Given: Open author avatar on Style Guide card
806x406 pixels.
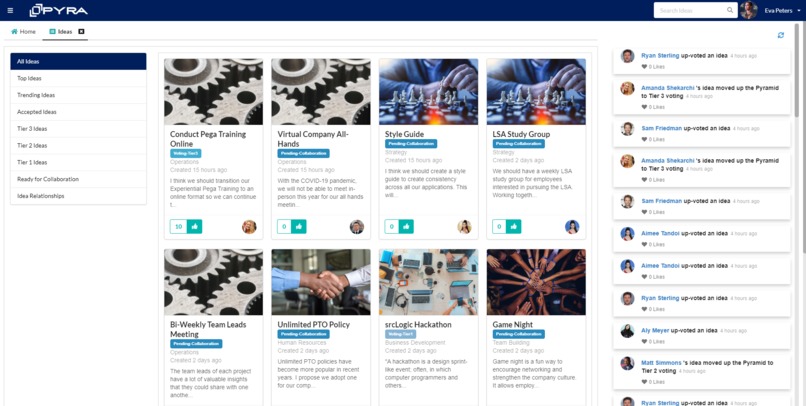Looking at the screenshot, I should [464, 227].
